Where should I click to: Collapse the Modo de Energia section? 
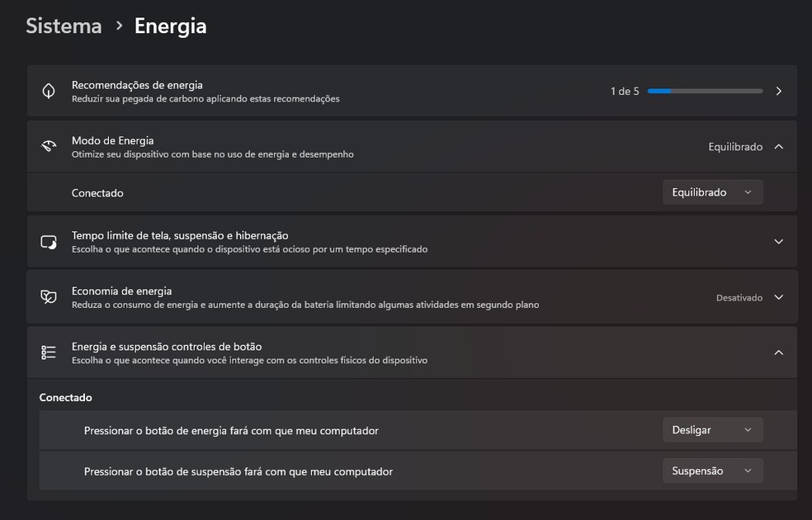click(778, 146)
